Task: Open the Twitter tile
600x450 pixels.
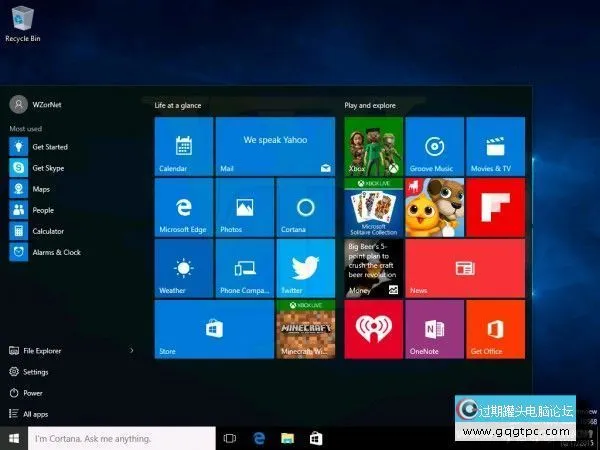Action: coord(304,268)
